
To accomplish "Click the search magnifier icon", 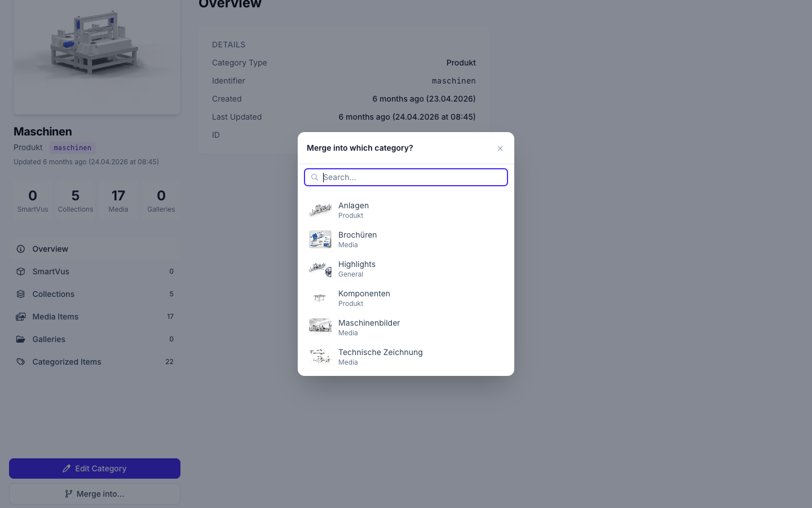I will pyautogui.click(x=315, y=177).
